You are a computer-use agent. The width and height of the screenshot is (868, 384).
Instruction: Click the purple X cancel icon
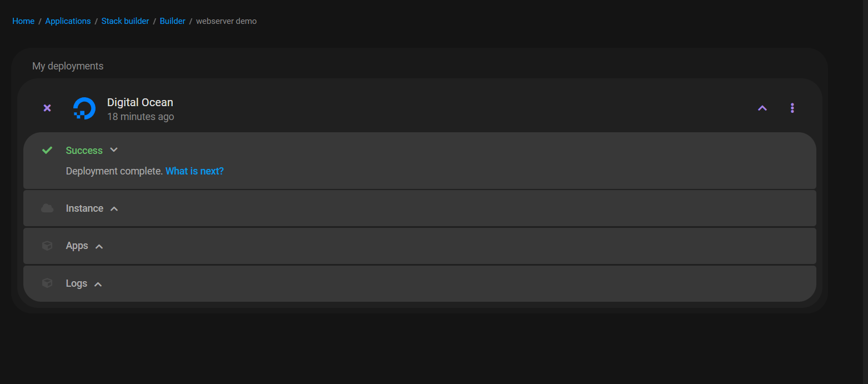pyautogui.click(x=47, y=108)
